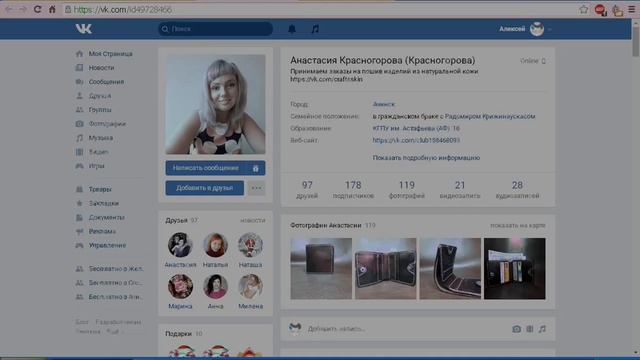The image size is (640, 360).
Task: Open the craftskin link under name
Action: (x=327, y=79)
